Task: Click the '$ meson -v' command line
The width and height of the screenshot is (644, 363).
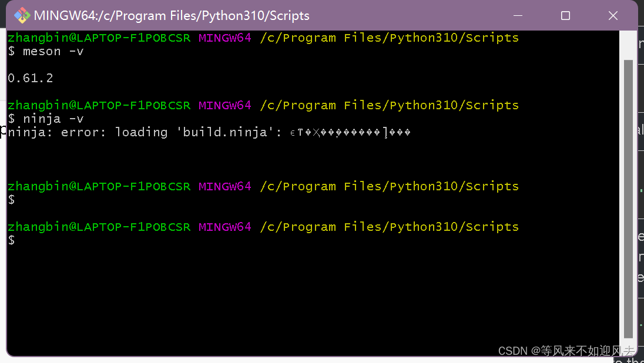Action: point(46,51)
